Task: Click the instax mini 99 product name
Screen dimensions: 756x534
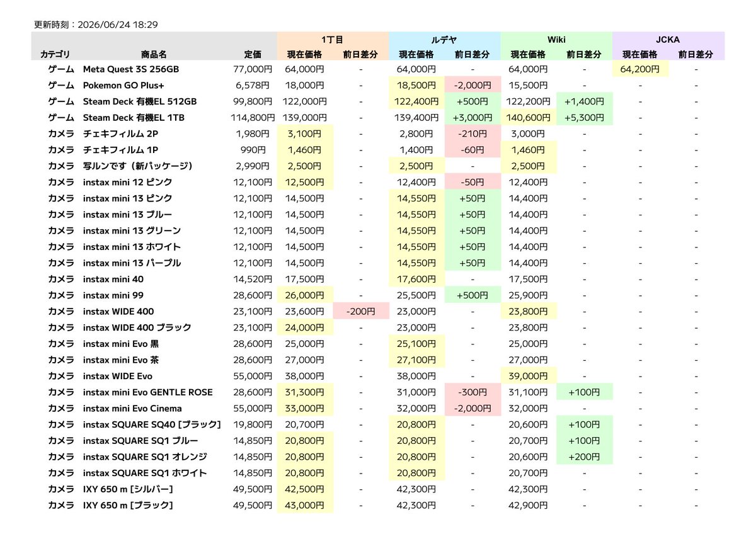Action: pos(113,295)
